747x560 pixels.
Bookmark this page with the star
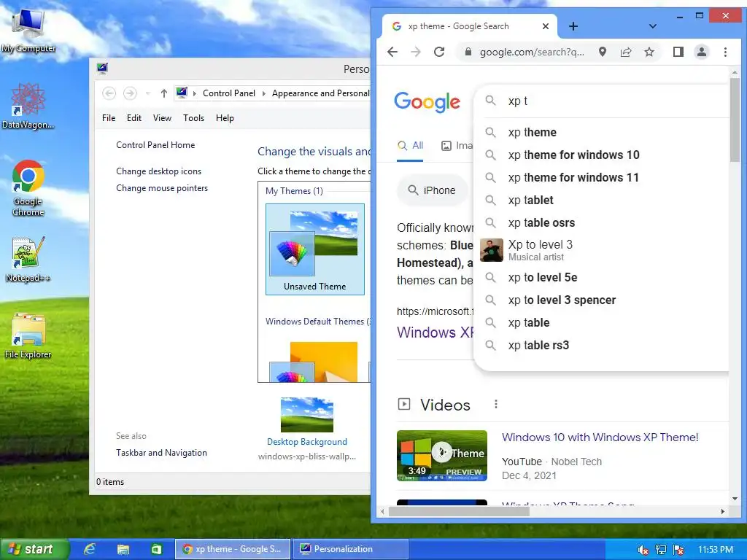click(649, 52)
